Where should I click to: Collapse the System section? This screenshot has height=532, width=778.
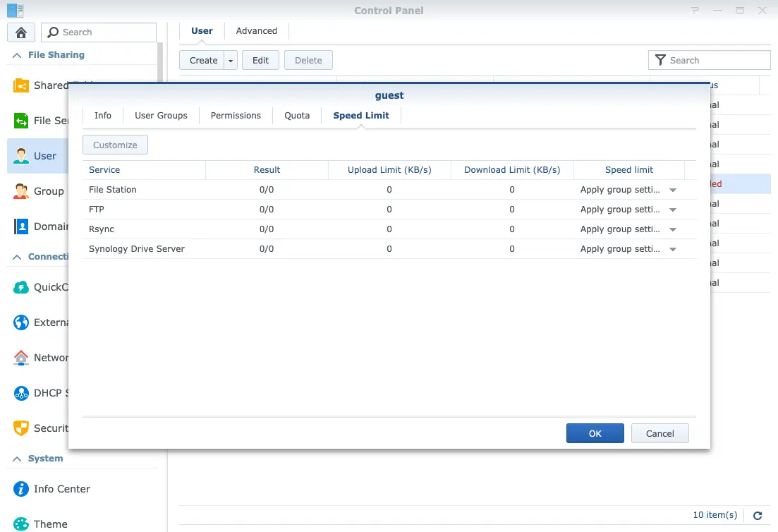[x=17, y=459]
